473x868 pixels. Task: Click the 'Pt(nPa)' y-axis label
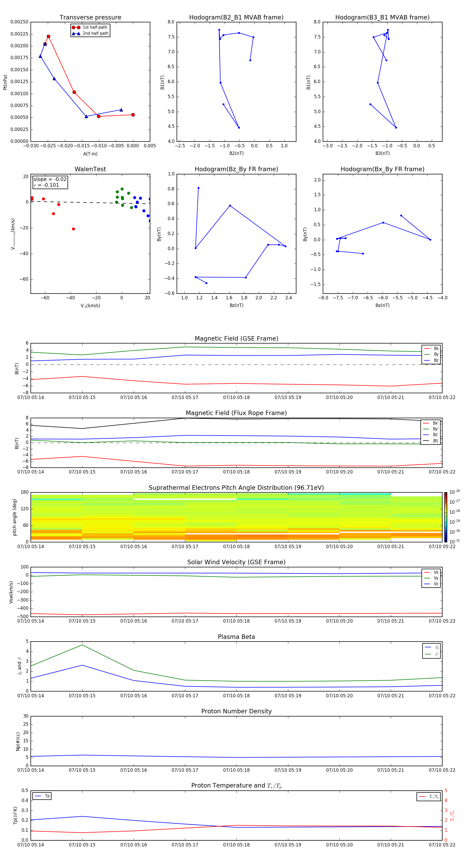(x=5, y=82)
